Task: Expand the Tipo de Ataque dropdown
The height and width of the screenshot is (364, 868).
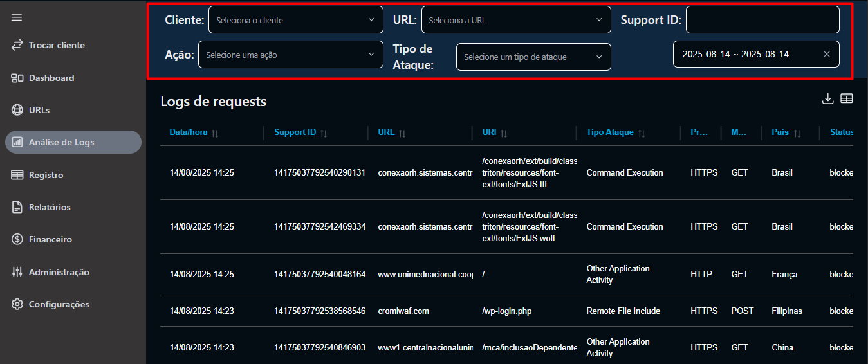Action: coord(533,57)
